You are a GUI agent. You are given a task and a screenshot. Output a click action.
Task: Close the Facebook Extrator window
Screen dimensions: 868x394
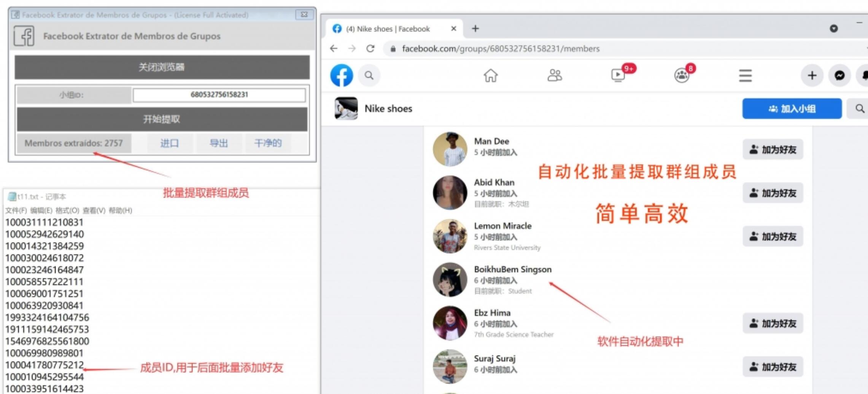(x=304, y=14)
